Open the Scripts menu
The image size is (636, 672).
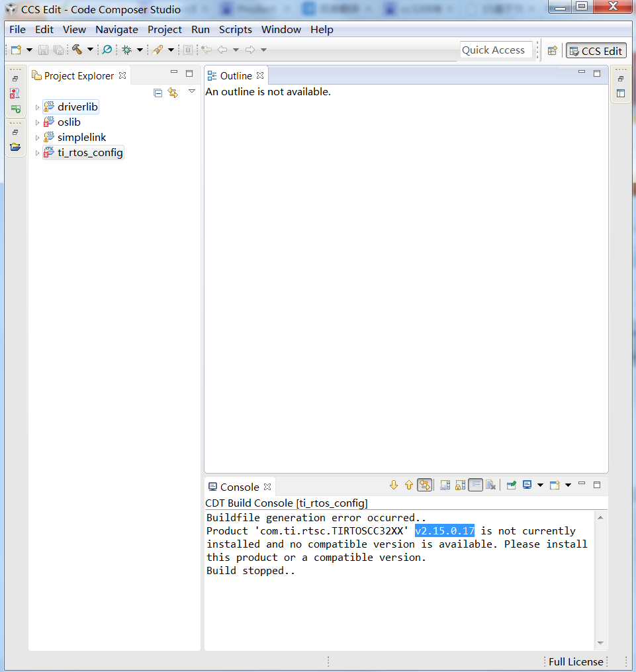[236, 30]
